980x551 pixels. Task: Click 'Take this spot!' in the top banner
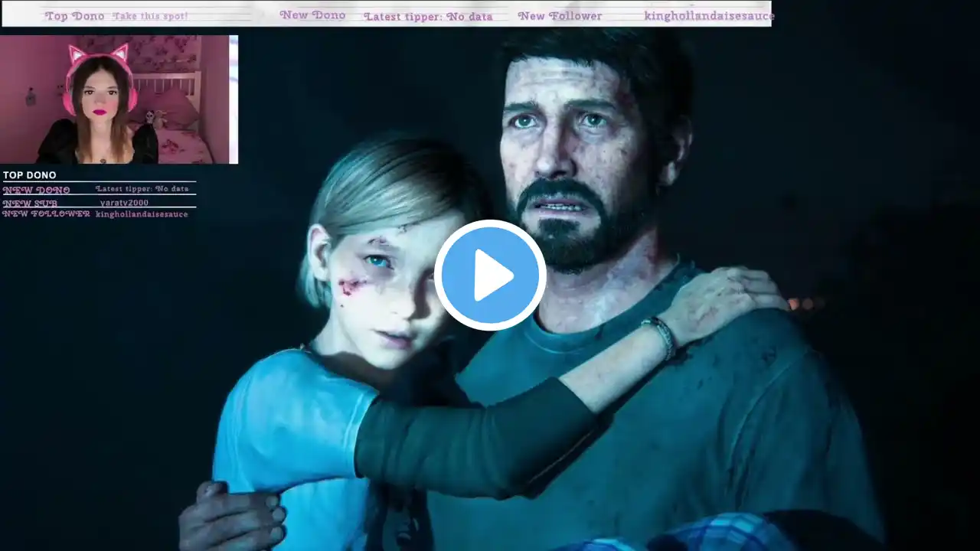(150, 16)
